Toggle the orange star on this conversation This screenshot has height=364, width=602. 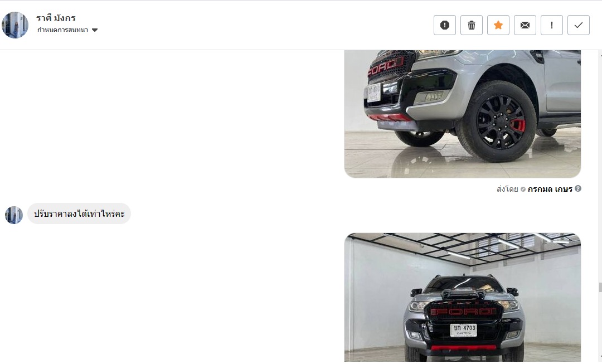498,25
